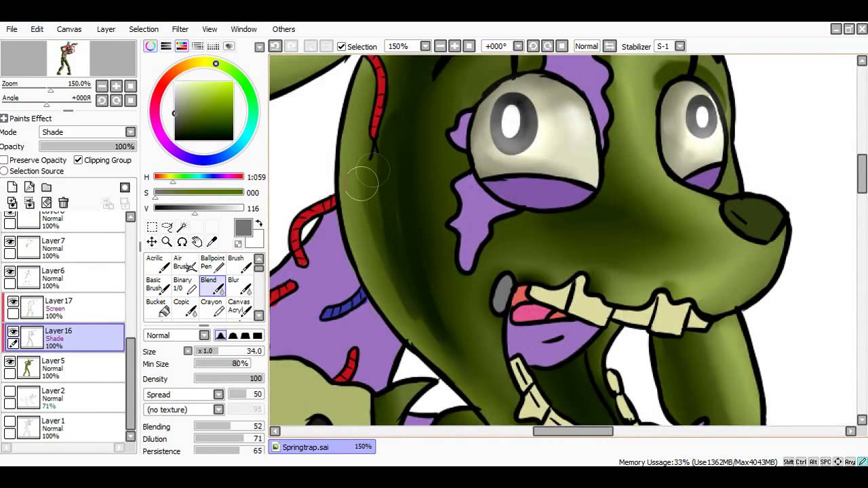This screenshot has height=488, width=868.
Task: Click the toolbar zoom in plus button
Action: (454, 46)
